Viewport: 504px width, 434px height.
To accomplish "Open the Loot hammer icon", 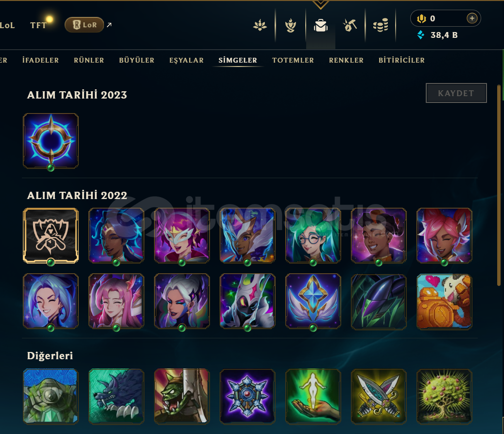I will (x=350, y=25).
